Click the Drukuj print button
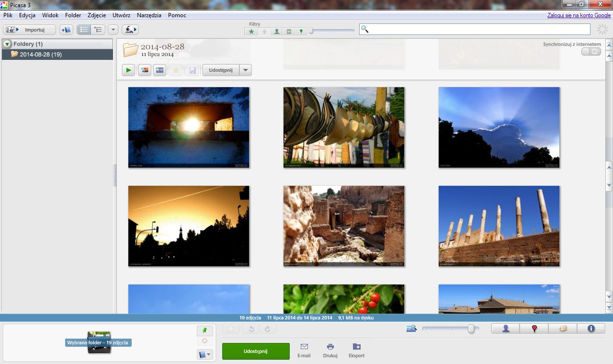 (x=330, y=351)
